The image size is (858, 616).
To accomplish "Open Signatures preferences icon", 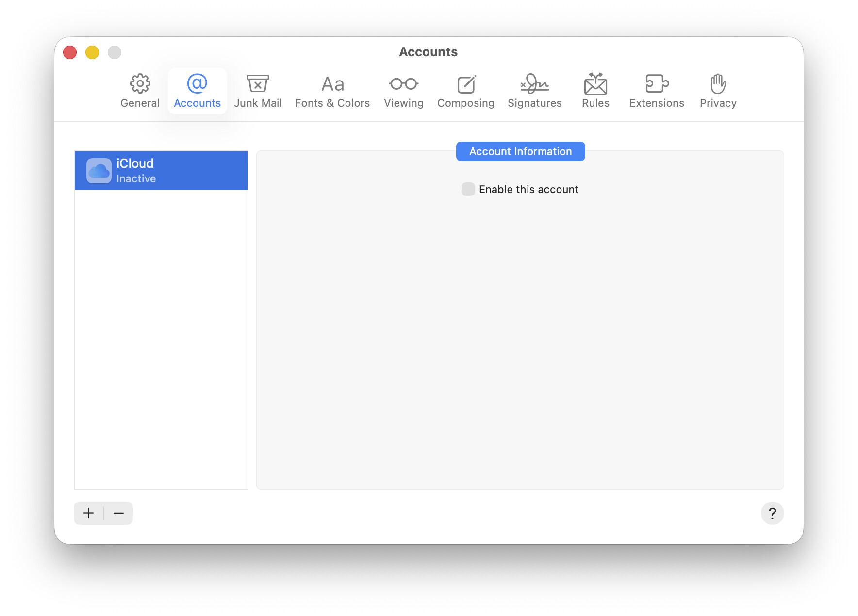I will click(x=534, y=84).
